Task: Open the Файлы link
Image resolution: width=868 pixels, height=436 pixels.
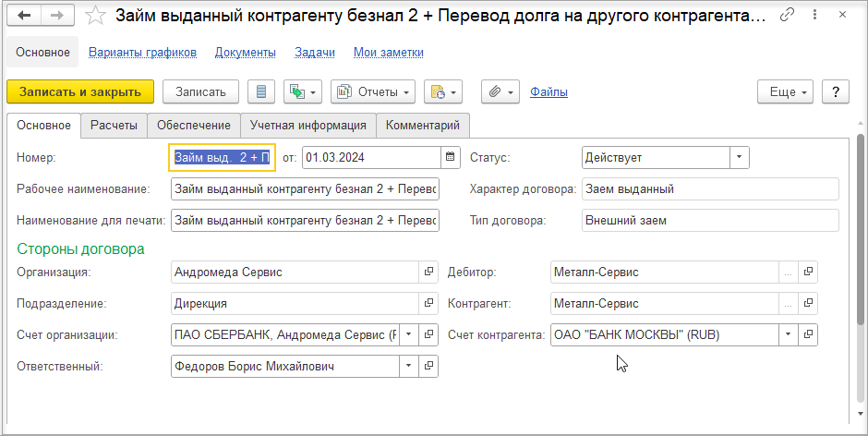Action: (x=549, y=92)
